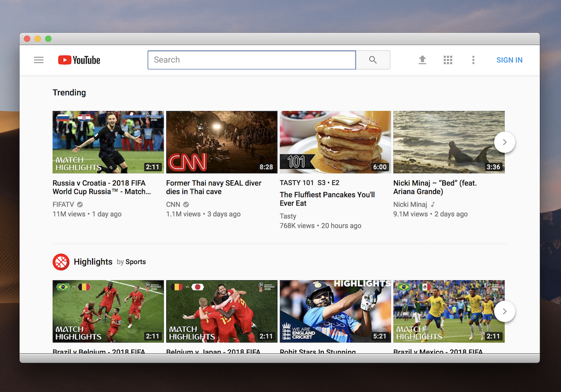Click the upload video icon
This screenshot has width=561, height=392.
click(x=422, y=60)
